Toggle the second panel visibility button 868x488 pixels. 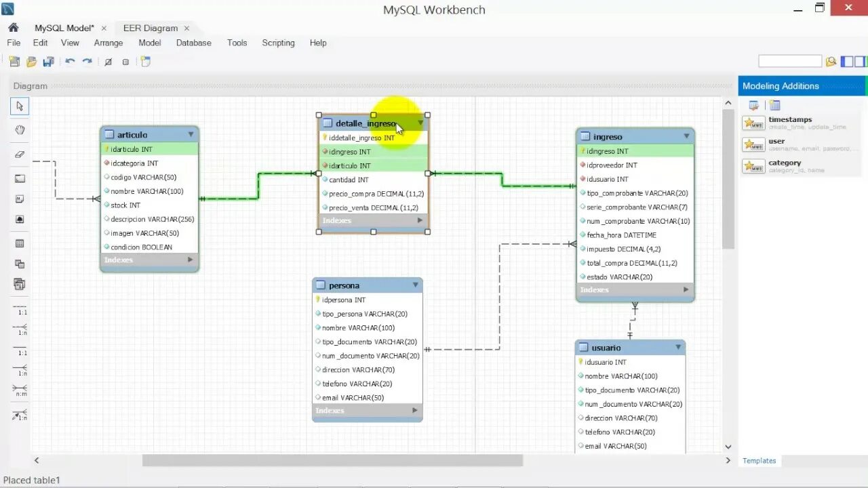tap(861, 62)
